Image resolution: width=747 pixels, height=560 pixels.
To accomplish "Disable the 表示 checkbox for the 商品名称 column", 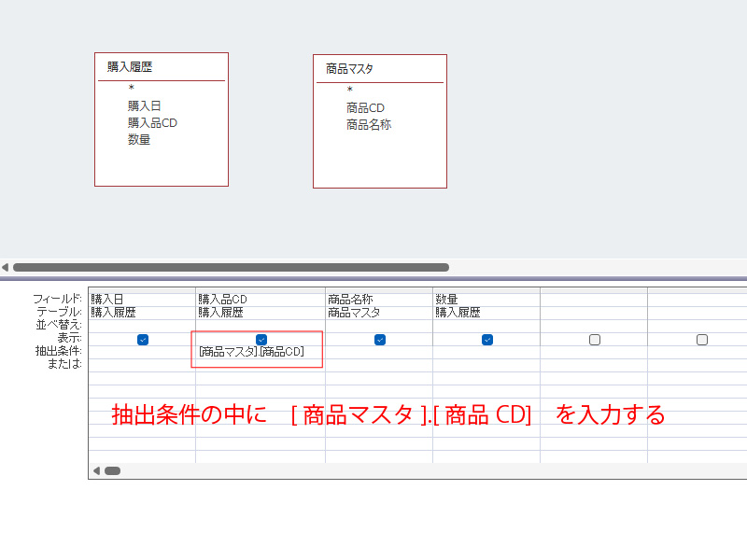I will point(380,340).
